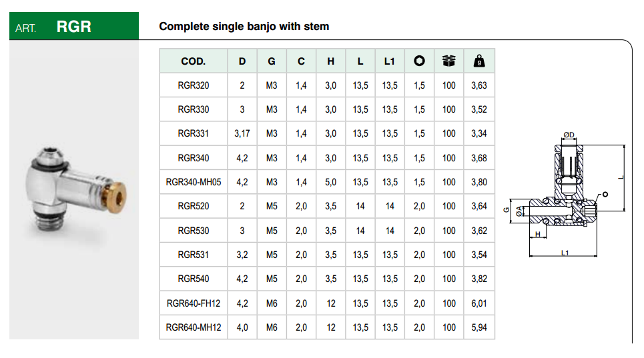Image resolution: width=644 pixels, height=358 pixels.
Task: Select the M6 thread cell for RGR640-FH12
Action: (272, 303)
